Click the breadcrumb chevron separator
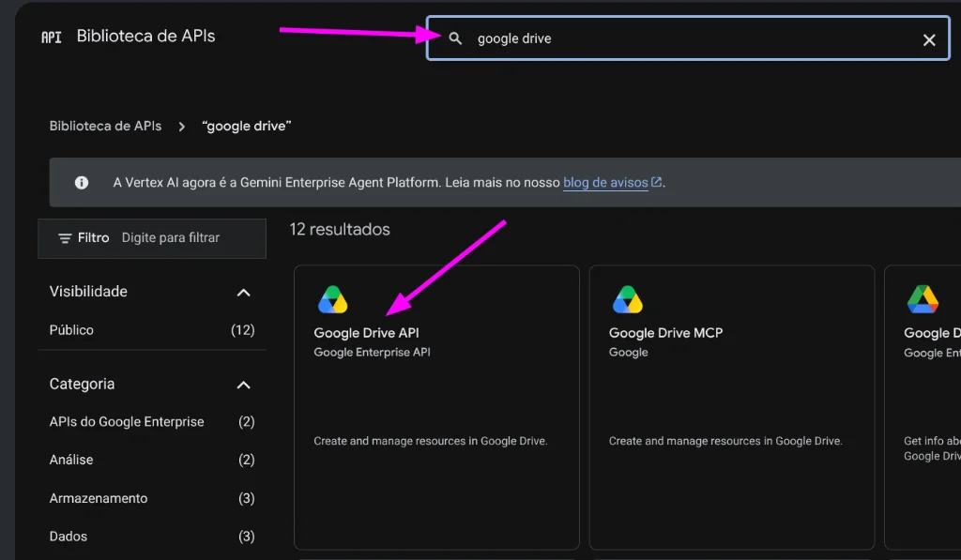The image size is (961, 560). pyautogui.click(x=181, y=127)
